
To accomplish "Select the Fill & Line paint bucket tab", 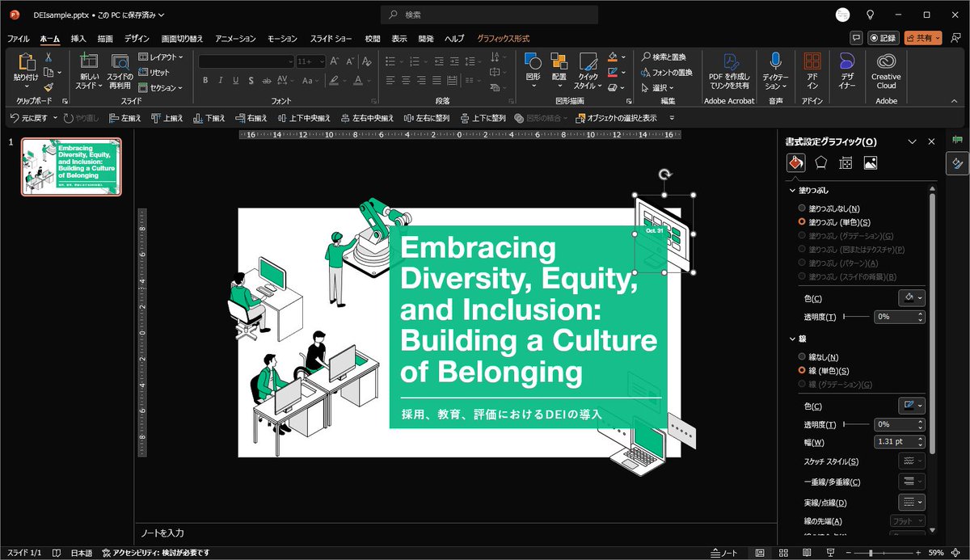I will [795, 162].
